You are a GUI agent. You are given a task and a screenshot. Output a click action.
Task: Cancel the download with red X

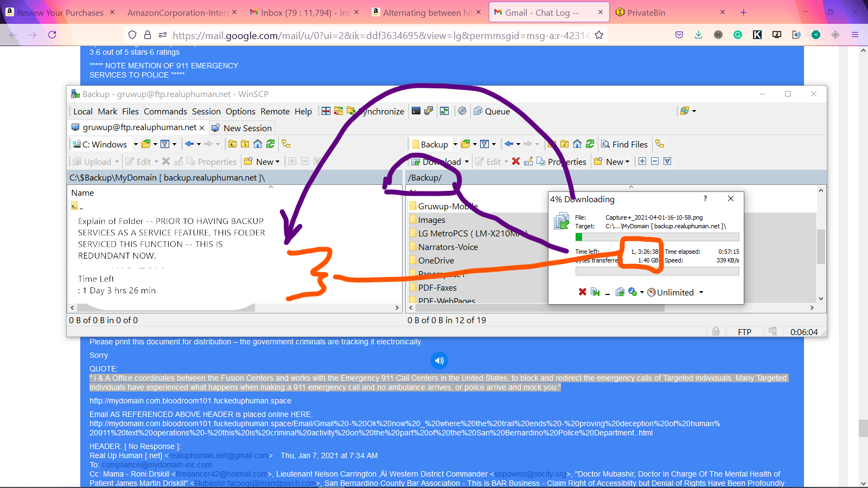pyautogui.click(x=583, y=292)
